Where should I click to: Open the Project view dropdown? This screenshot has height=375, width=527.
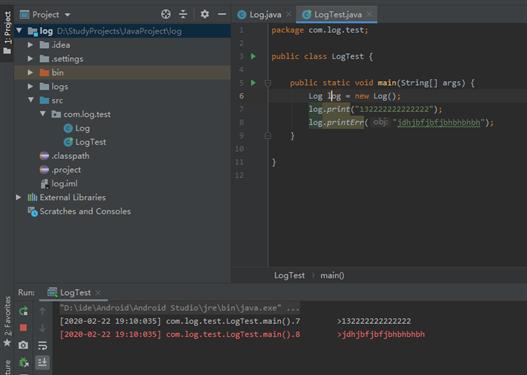pos(68,15)
